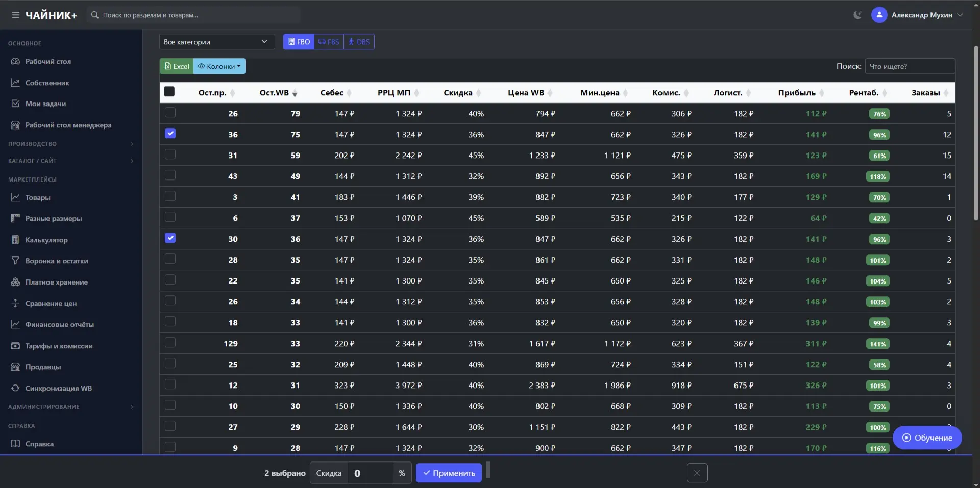Click ЧАЙНИК+ logo link
This screenshot has height=488, width=980.
[x=52, y=15]
